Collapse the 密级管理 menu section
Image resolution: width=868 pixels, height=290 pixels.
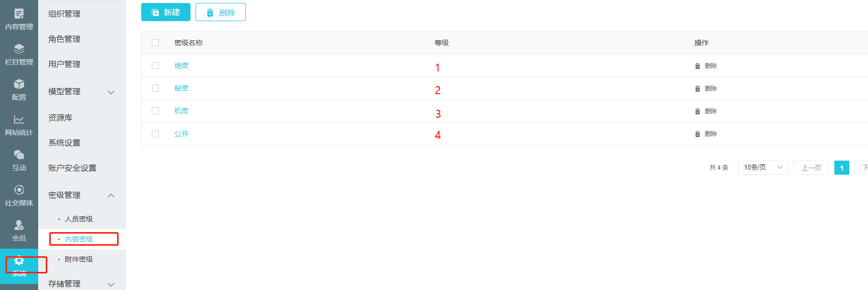(111, 195)
